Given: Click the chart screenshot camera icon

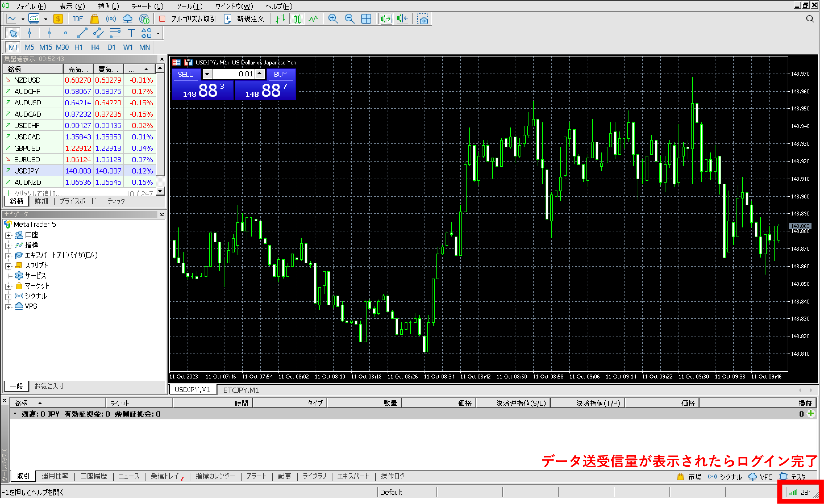Looking at the screenshot, I should point(423,19).
